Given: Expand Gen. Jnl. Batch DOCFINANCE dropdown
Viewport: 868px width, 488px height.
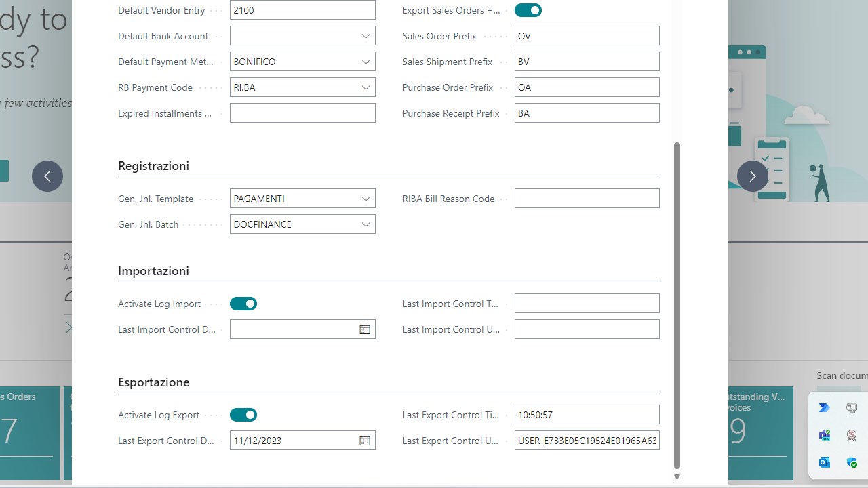Looking at the screenshot, I should (x=366, y=224).
